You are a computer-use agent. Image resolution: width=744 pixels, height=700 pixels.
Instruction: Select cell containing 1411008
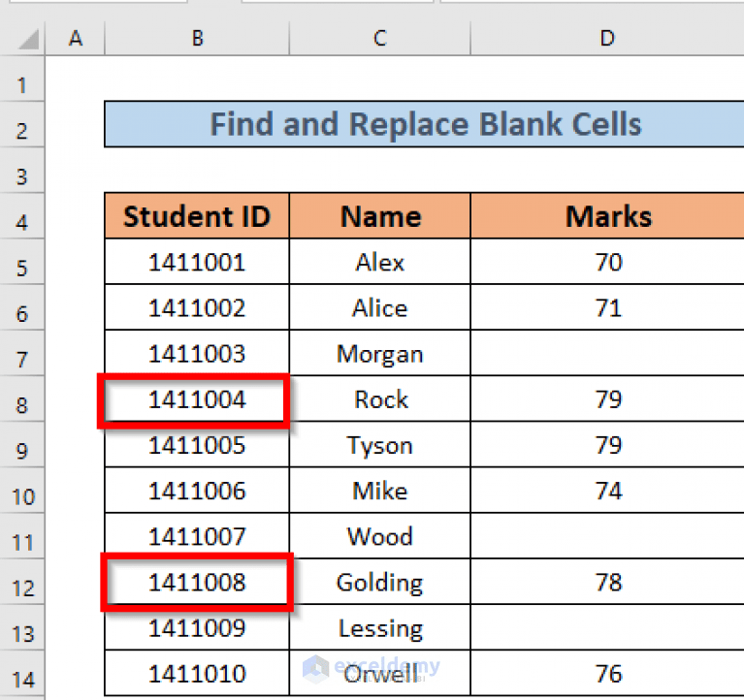tap(197, 582)
